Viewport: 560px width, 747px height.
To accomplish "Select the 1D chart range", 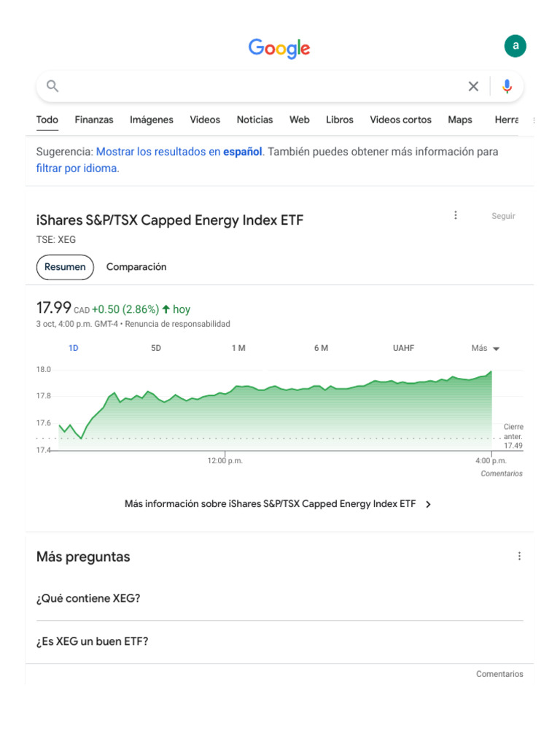I will point(74,348).
